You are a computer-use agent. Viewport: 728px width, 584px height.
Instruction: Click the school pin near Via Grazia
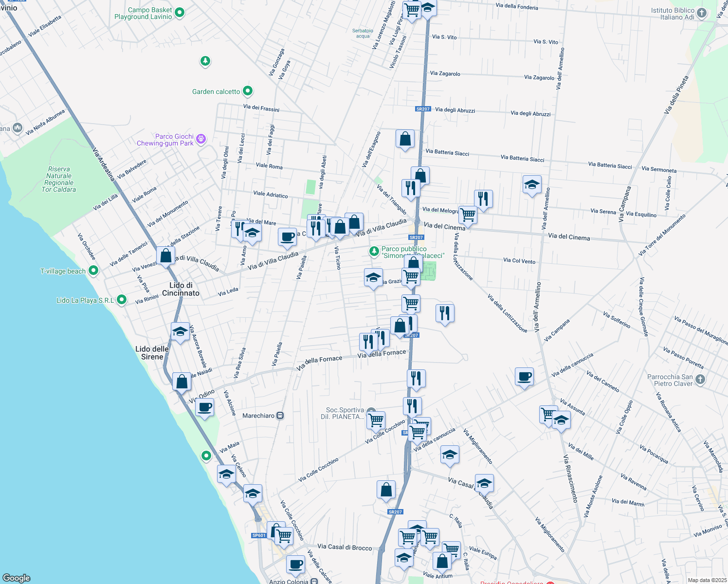tap(373, 278)
